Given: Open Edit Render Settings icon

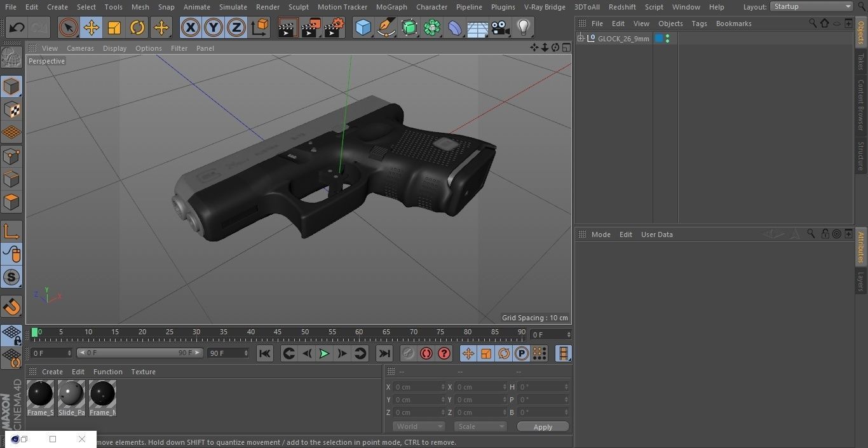Looking at the screenshot, I should tap(334, 28).
